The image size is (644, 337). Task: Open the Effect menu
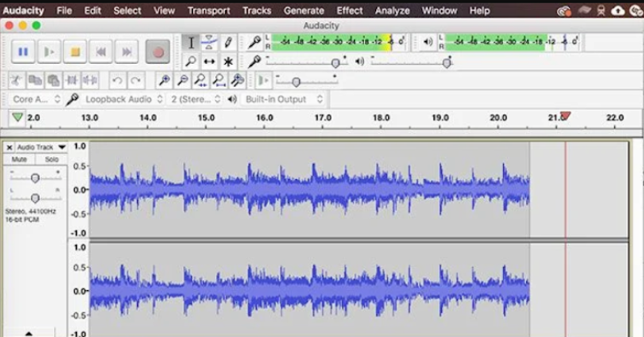[350, 10]
